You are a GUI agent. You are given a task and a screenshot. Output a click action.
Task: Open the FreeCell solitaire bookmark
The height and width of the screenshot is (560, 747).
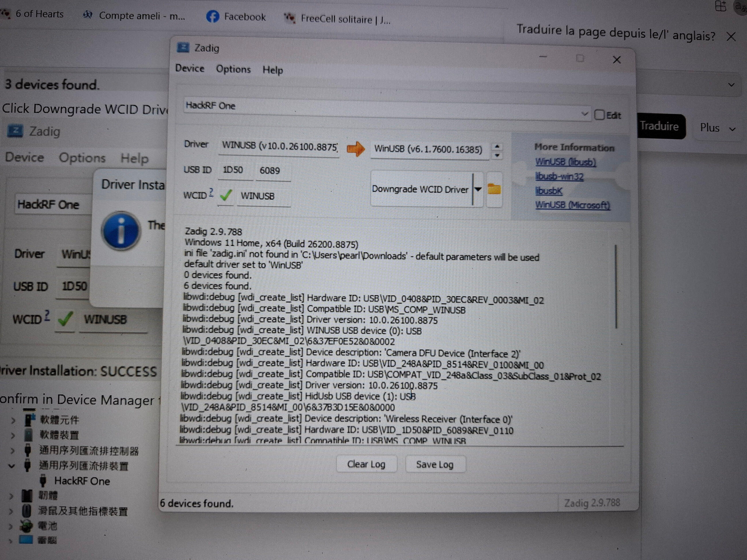point(337,19)
